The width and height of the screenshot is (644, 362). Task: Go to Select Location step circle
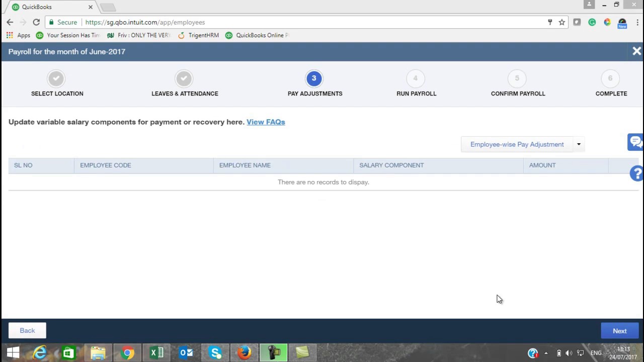56,78
